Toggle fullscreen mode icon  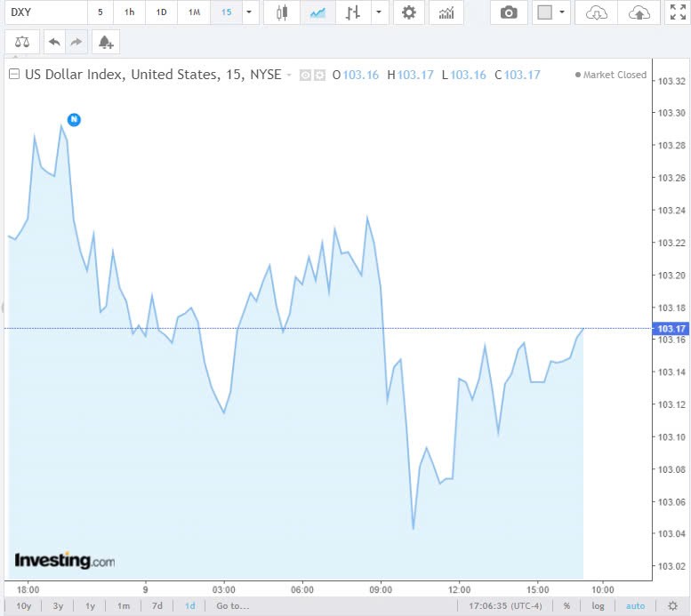click(x=678, y=12)
